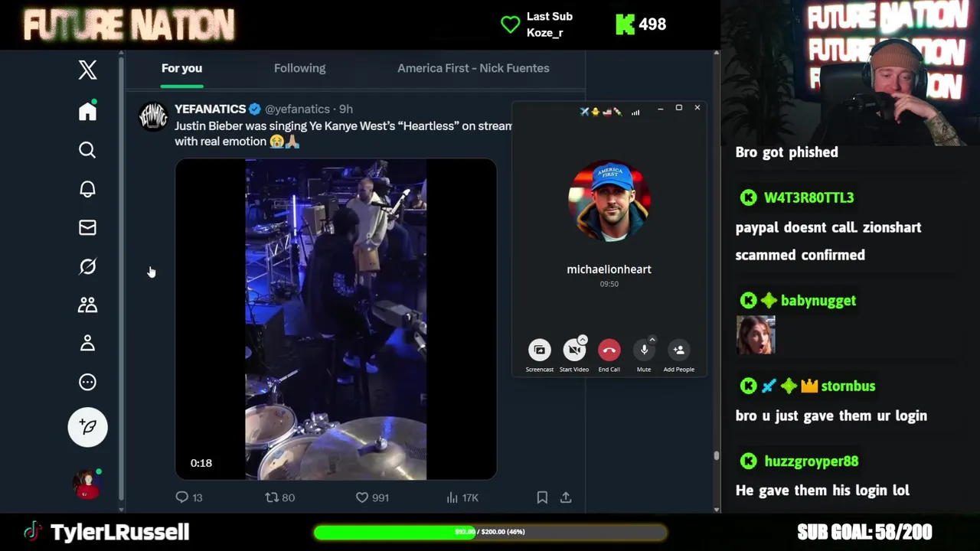The width and height of the screenshot is (980, 551).
Task: Click SUB GOAL: 58/200 text
Action: click(x=864, y=532)
